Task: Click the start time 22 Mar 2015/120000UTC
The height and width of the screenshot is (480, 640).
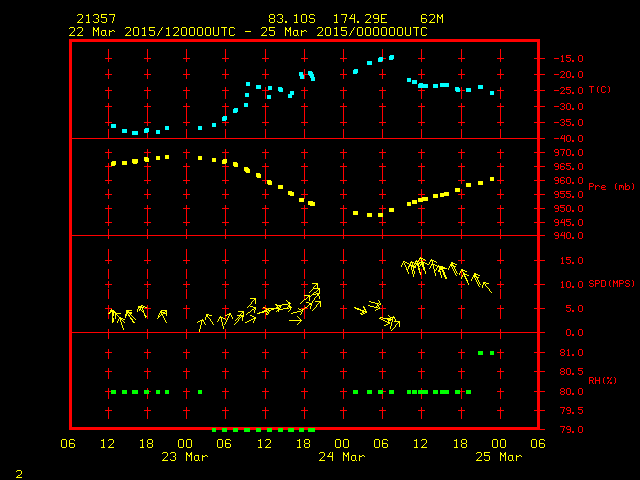Action: (152, 32)
